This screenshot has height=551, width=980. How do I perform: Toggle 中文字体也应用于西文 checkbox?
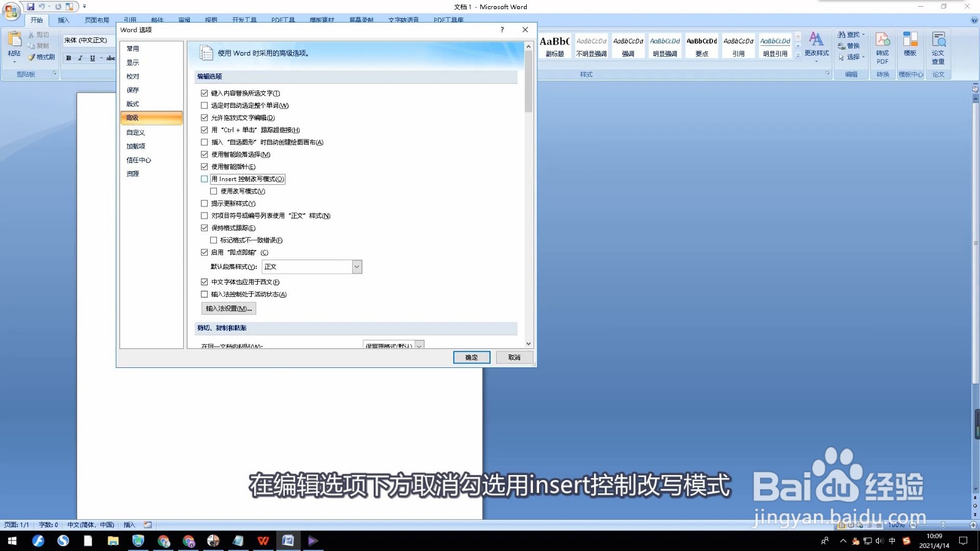click(x=205, y=282)
